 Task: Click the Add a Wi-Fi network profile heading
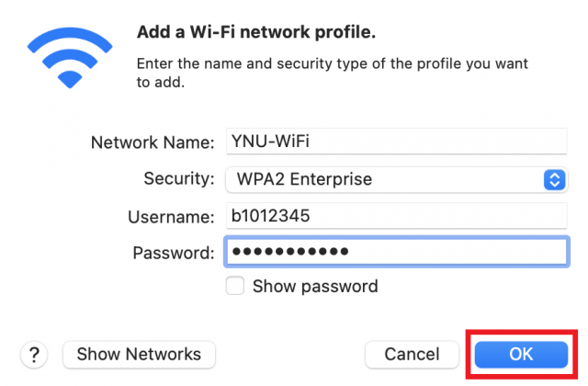[256, 32]
